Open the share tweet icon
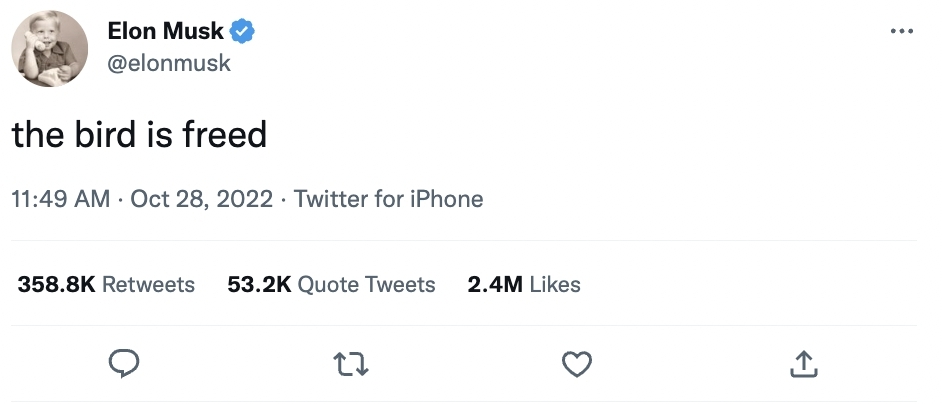The width and height of the screenshot is (942, 404). [804, 366]
